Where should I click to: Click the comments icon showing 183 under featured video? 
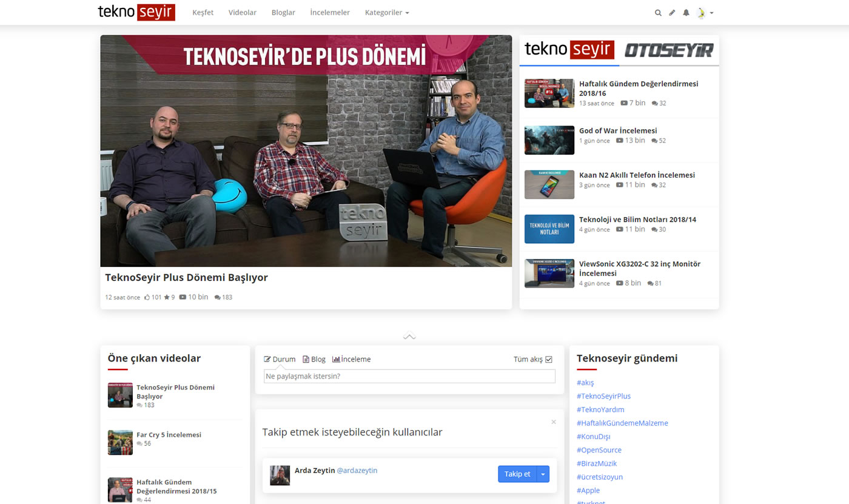tap(217, 298)
